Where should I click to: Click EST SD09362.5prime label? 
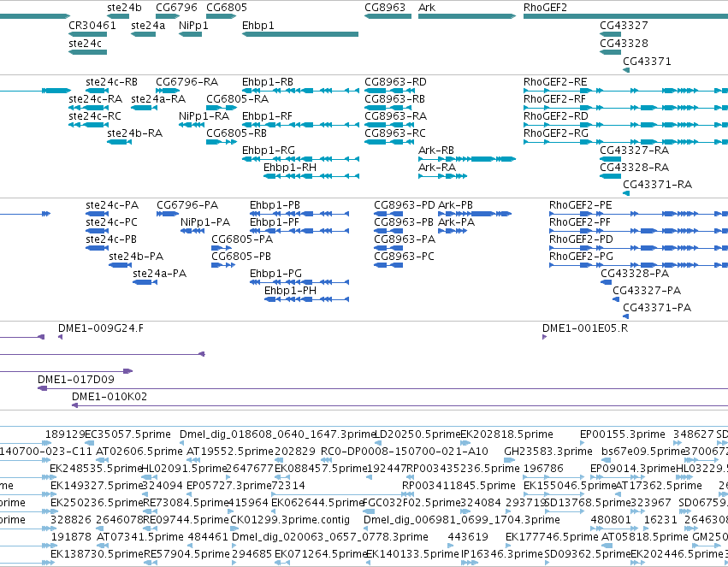coord(587,554)
